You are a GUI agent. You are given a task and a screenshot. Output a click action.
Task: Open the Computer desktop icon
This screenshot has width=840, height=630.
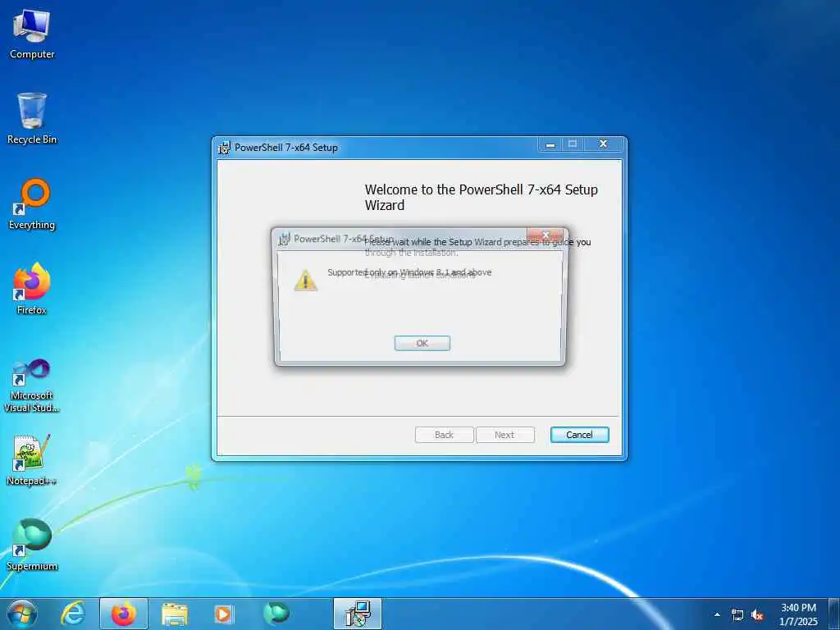[x=32, y=34]
